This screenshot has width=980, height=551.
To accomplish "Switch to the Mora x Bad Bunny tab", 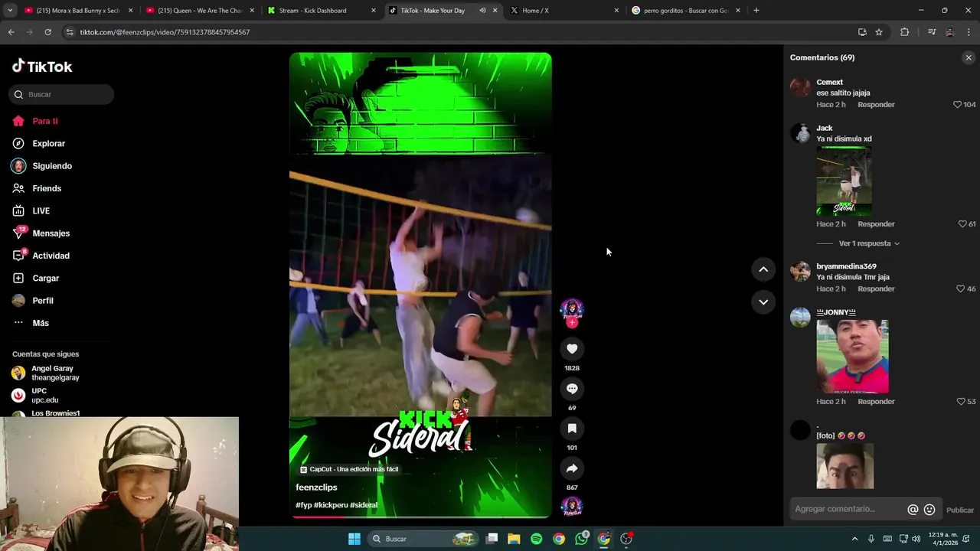I will [x=78, y=11].
